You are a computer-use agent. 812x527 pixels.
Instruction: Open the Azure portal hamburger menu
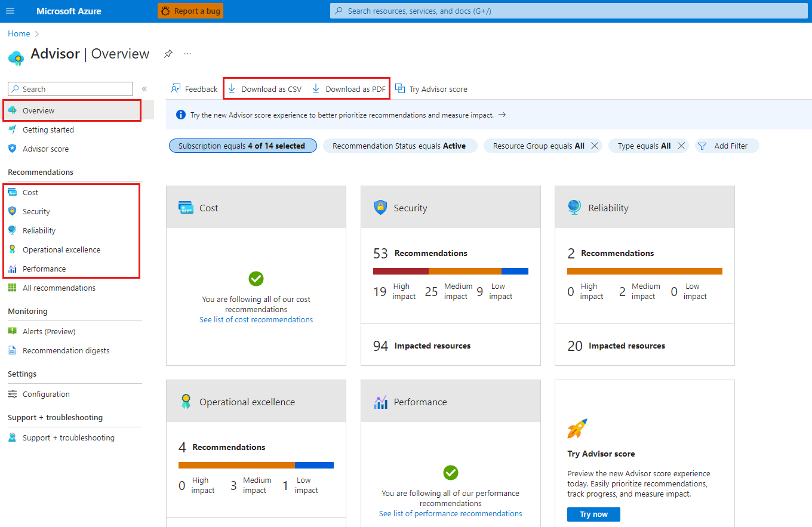tap(10, 11)
